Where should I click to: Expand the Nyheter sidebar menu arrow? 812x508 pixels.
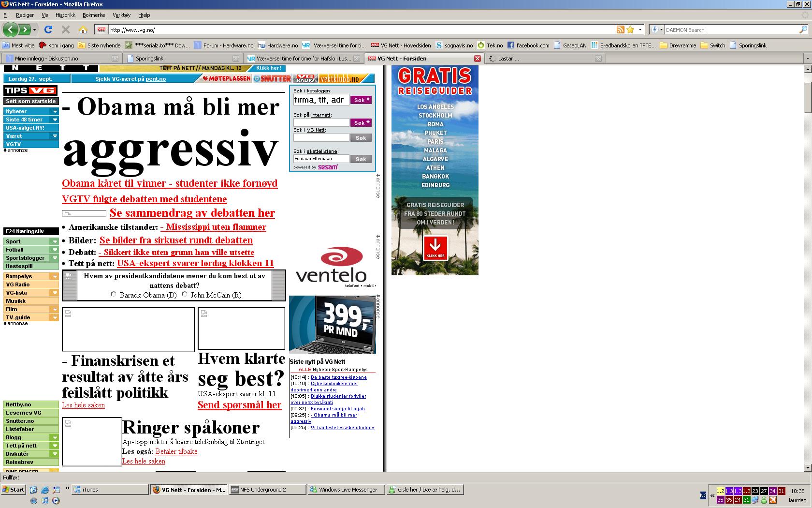tap(55, 111)
